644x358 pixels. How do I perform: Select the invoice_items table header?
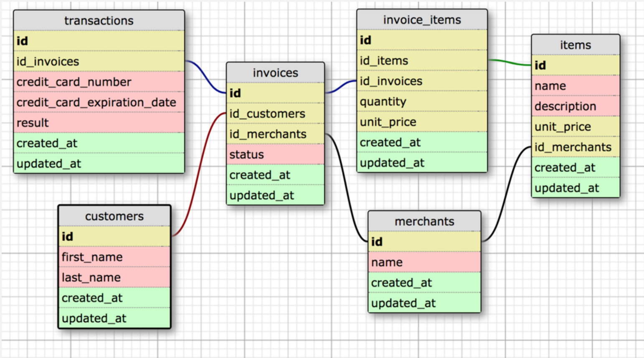click(x=422, y=20)
